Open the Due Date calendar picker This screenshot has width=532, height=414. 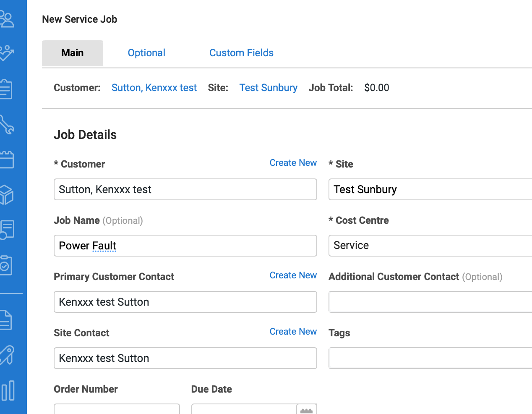coord(306,409)
